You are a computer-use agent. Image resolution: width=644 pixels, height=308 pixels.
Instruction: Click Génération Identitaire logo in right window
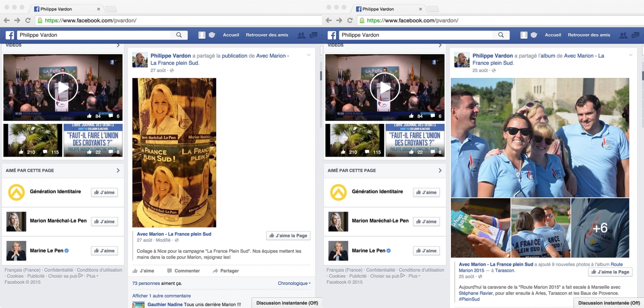pyautogui.click(x=338, y=192)
